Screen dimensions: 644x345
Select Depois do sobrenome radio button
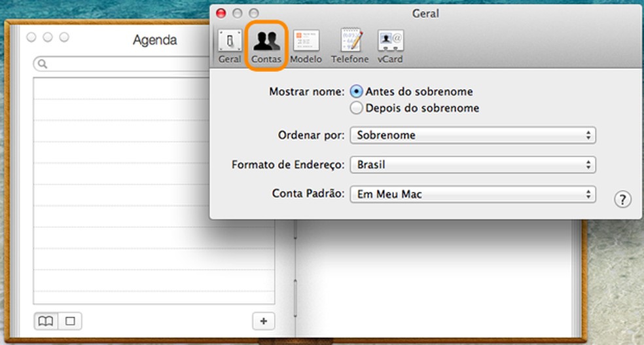coord(356,108)
